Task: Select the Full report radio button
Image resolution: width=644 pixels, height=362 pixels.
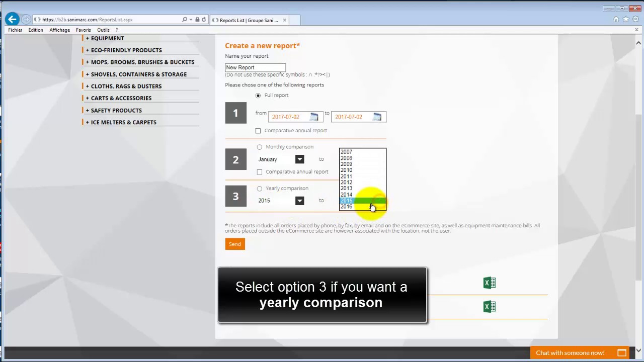Action: click(x=258, y=96)
